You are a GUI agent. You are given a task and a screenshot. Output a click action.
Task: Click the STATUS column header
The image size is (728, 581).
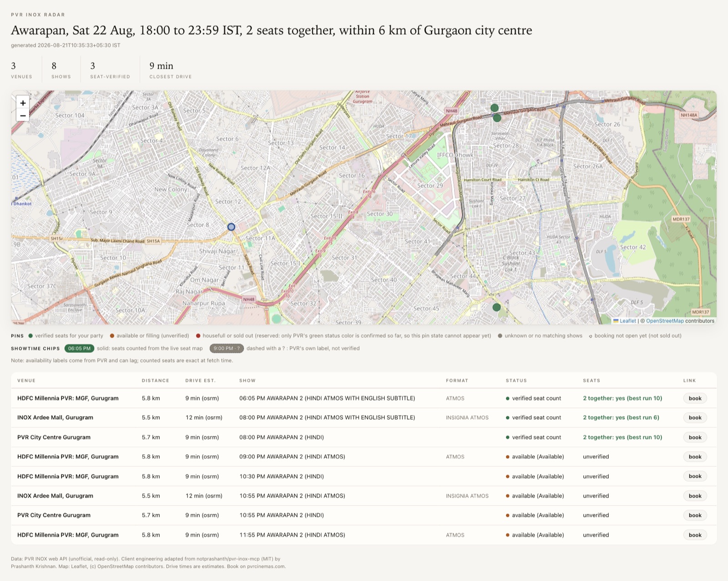[x=516, y=381]
